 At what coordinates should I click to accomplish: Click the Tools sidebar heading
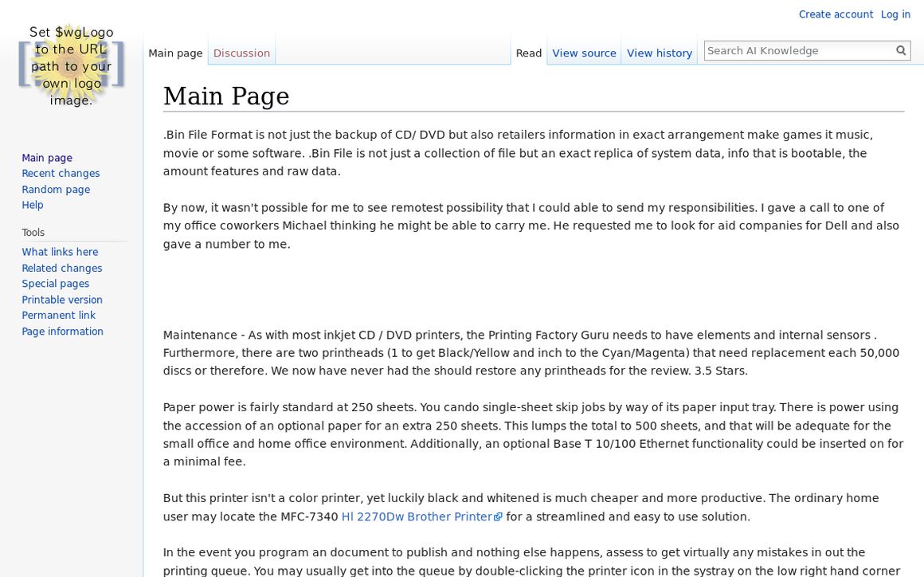click(x=33, y=232)
